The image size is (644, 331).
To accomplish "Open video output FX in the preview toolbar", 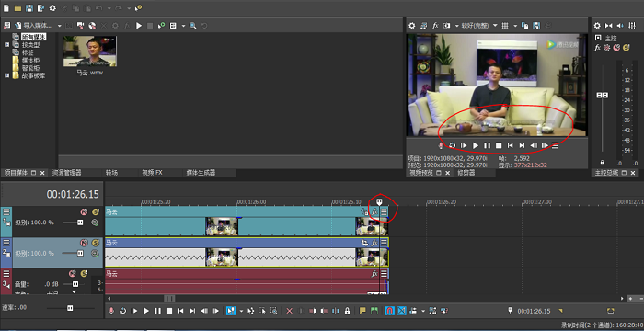I will [435, 26].
